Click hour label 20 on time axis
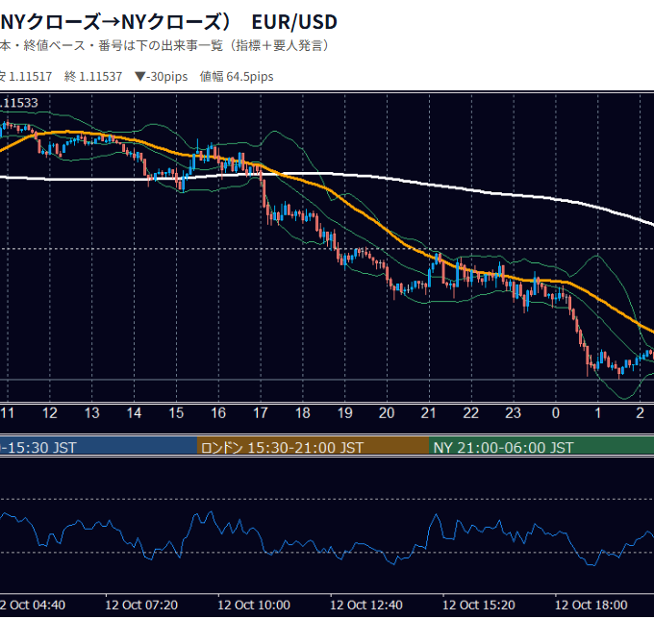This screenshot has height=644, width=654. click(x=387, y=413)
